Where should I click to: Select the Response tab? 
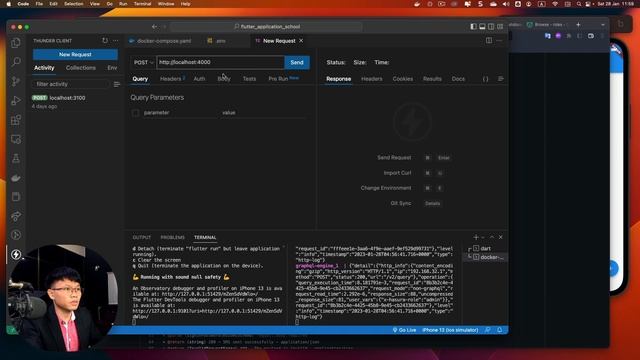click(338, 79)
